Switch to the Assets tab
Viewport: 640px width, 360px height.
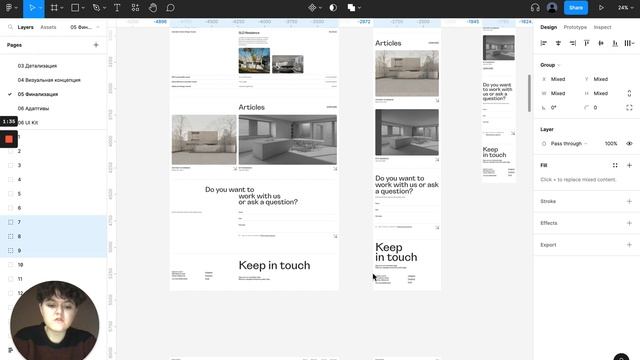click(x=48, y=27)
